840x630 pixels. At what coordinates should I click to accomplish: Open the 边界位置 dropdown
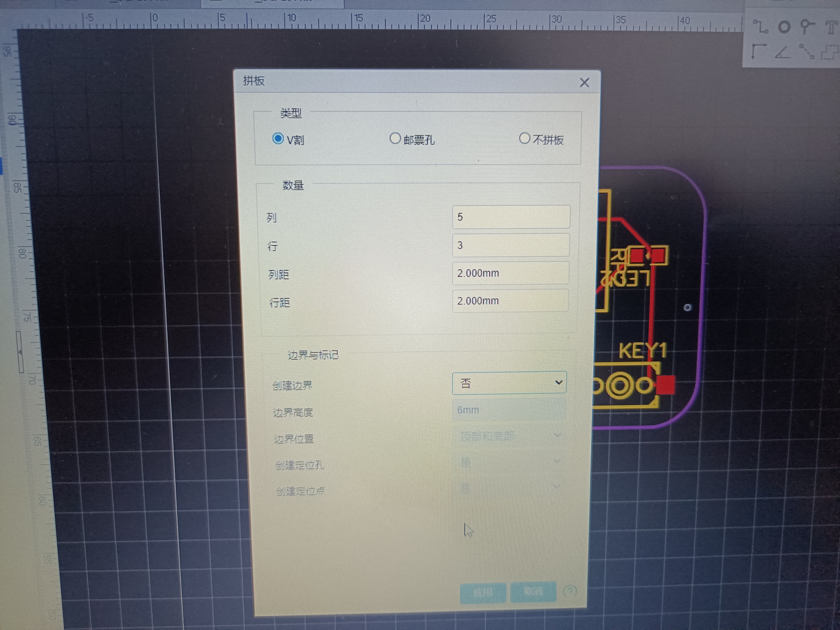[x=509, y=435]
